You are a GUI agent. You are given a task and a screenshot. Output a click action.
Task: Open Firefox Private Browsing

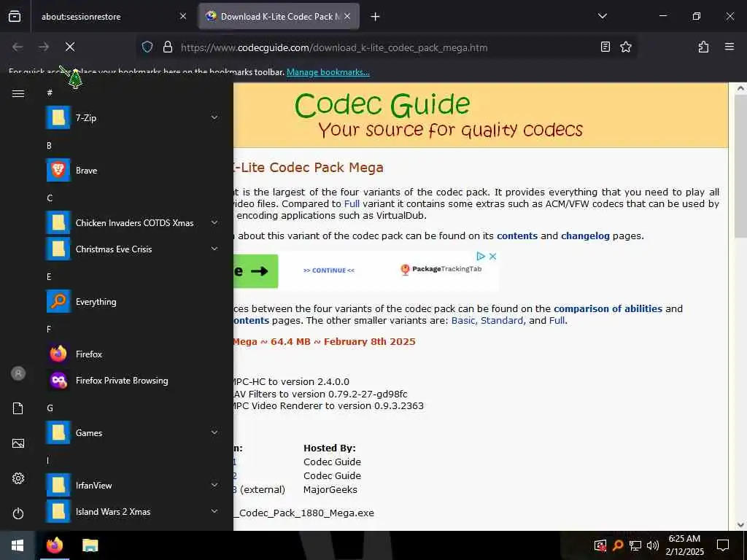tap(133, 381)
